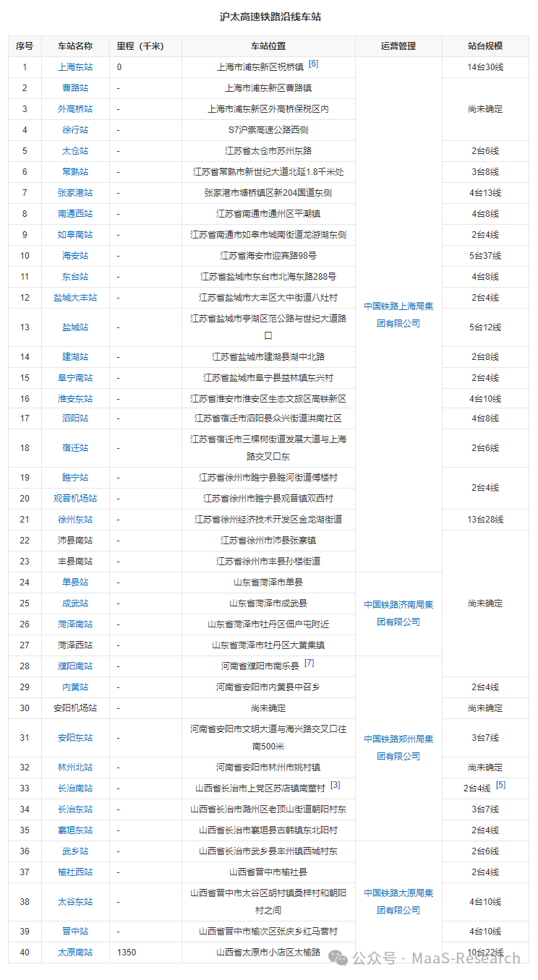Click the 东台站 link
This screenshot has height=980, width=538.
coord(75,277)
